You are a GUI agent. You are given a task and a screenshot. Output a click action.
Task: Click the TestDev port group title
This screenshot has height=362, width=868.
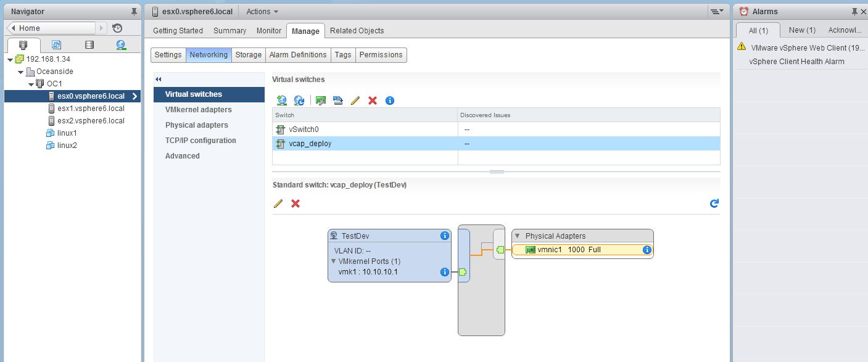click(x=355, y=236)
